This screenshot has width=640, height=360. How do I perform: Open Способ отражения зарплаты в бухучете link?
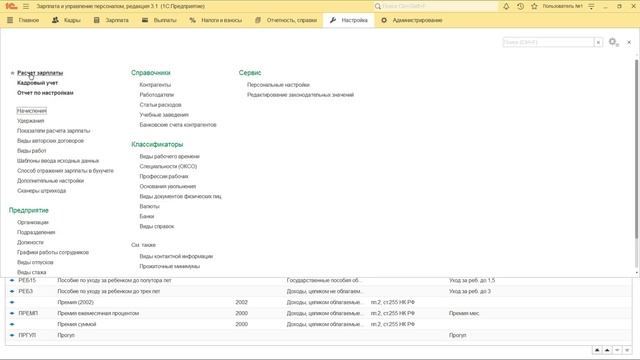coord(65,171)
